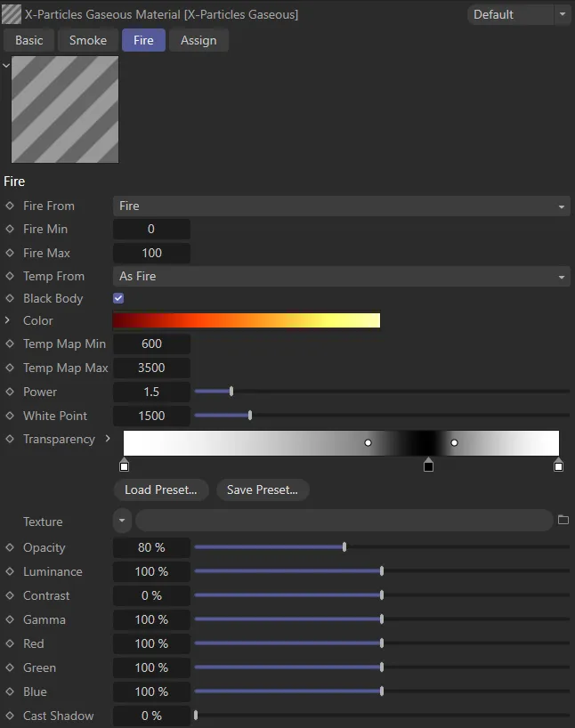
Task: Click the Green 100 % field
Action: [151, 667]
